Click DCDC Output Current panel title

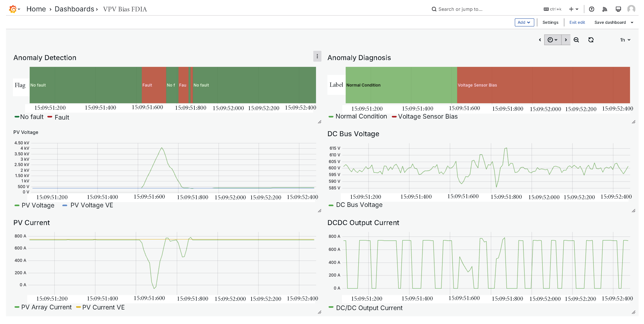[363, 223]
